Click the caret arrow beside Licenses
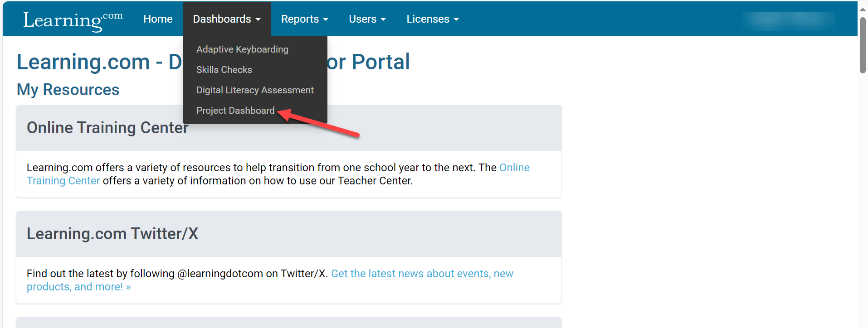 click(456, 19)
